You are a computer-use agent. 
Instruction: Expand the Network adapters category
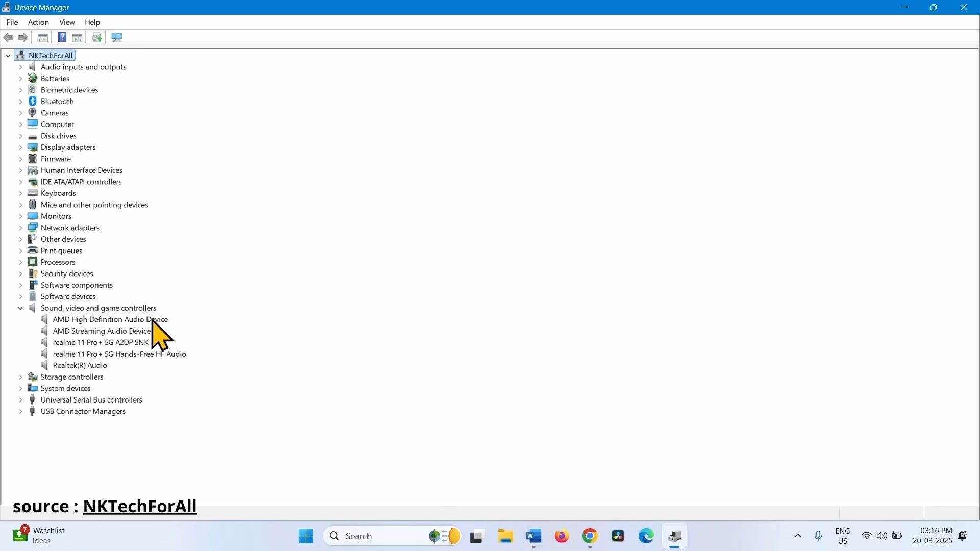[x=20, y=228]
